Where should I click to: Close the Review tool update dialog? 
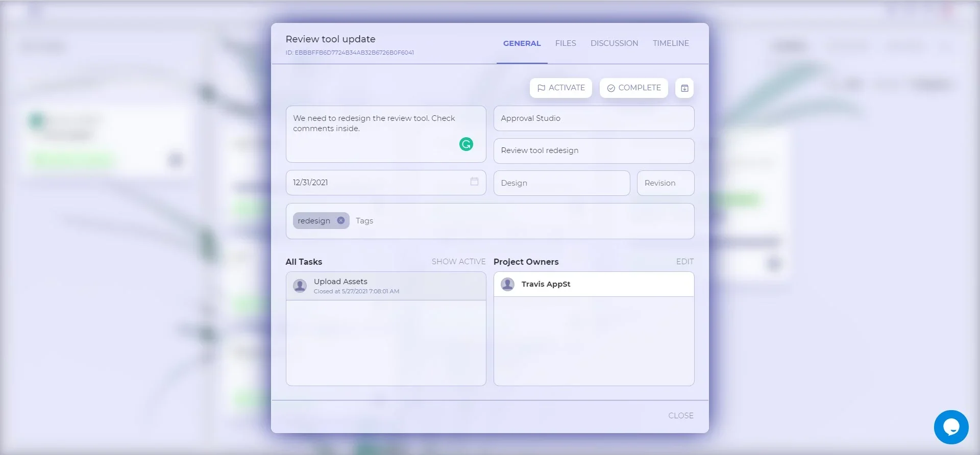pyautogui.click(x=681, y=416)
